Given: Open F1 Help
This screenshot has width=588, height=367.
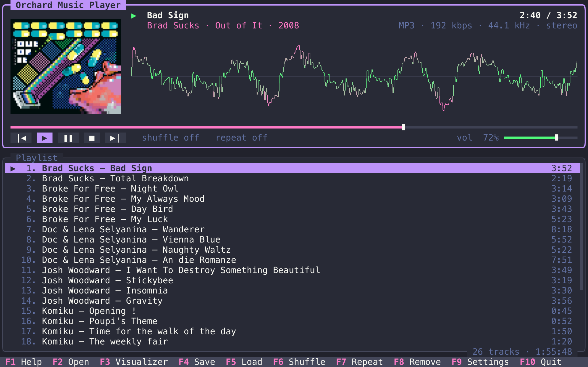Looking at the screenshot, I should point(24,362).
